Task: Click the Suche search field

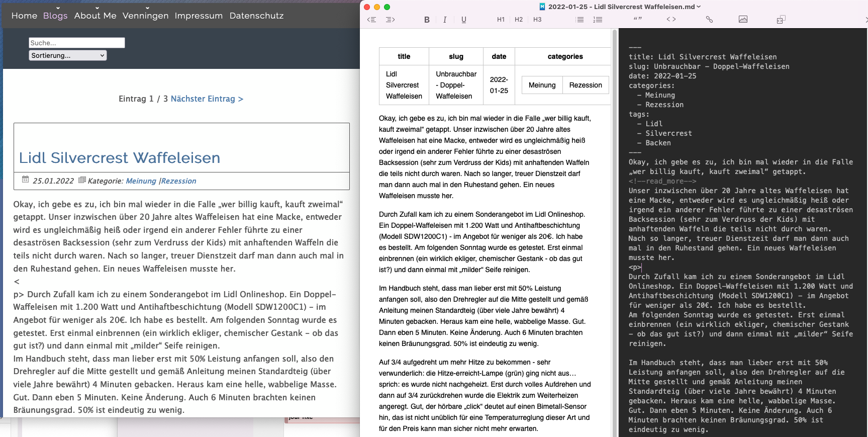Action: tap(76, 43)
